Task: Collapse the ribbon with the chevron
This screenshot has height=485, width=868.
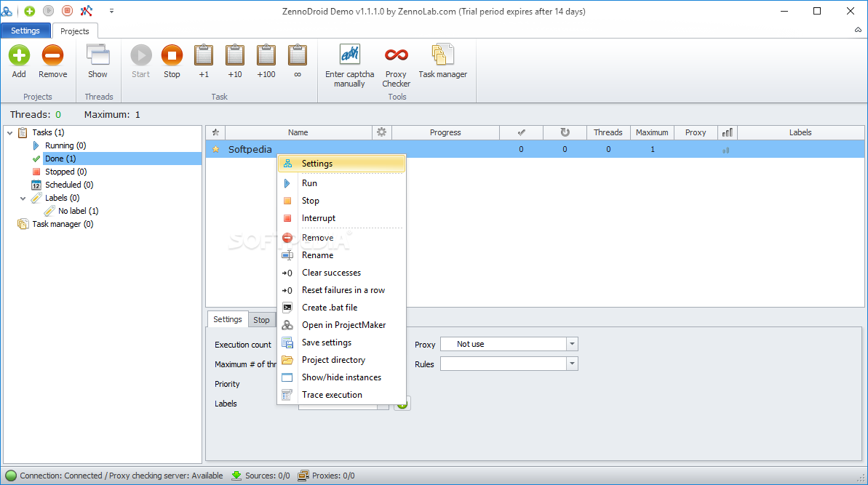Action: click(x=858, y=30)
